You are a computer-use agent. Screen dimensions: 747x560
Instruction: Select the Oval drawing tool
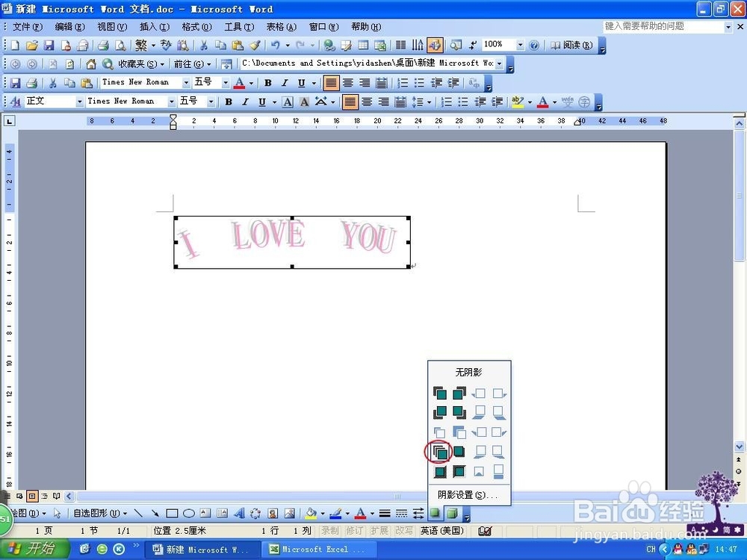189,514
